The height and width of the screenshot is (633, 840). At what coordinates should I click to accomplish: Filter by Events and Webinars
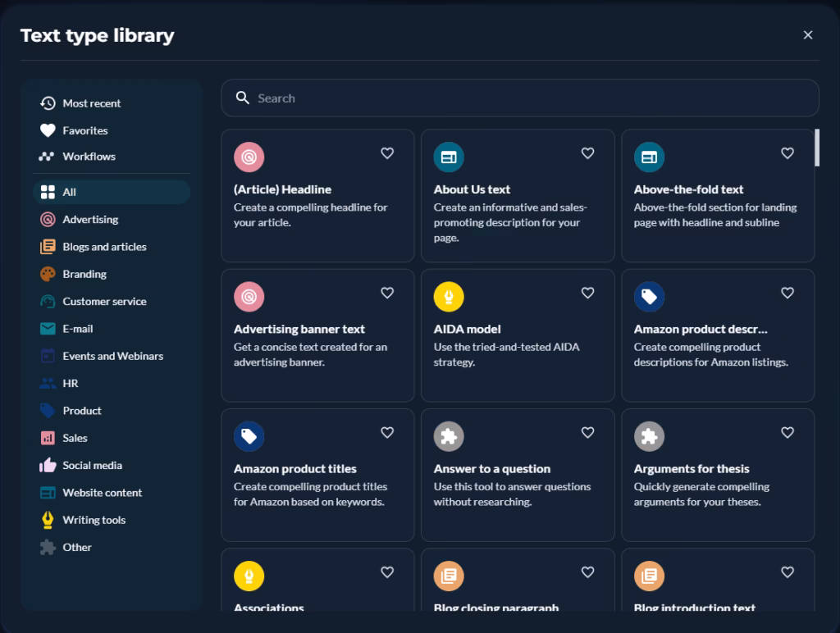coord(112,356)
